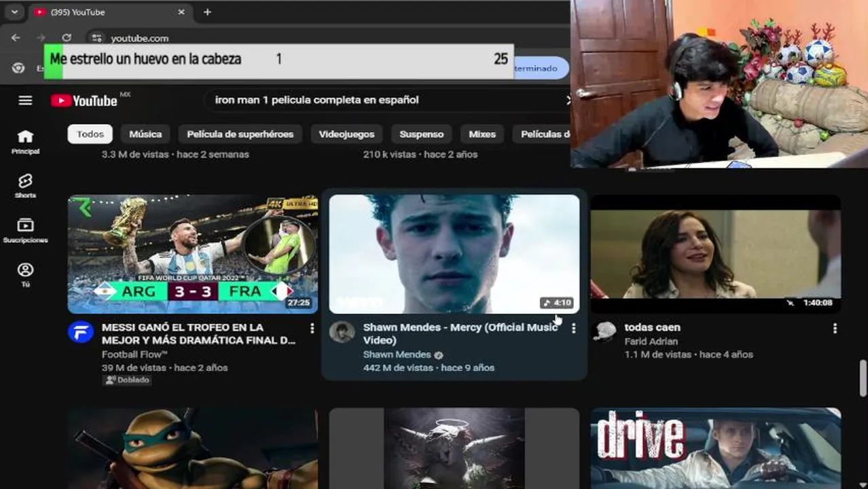Click the Doblado badge under Messi video
Screen dimensions: 868x489
coord(126,380)
